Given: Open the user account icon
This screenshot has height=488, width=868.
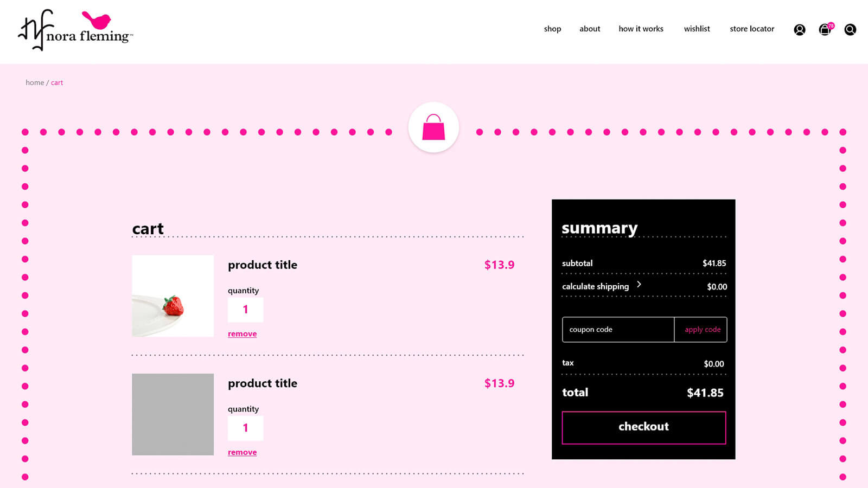Looking at the screenshot, I should point(800,30).
